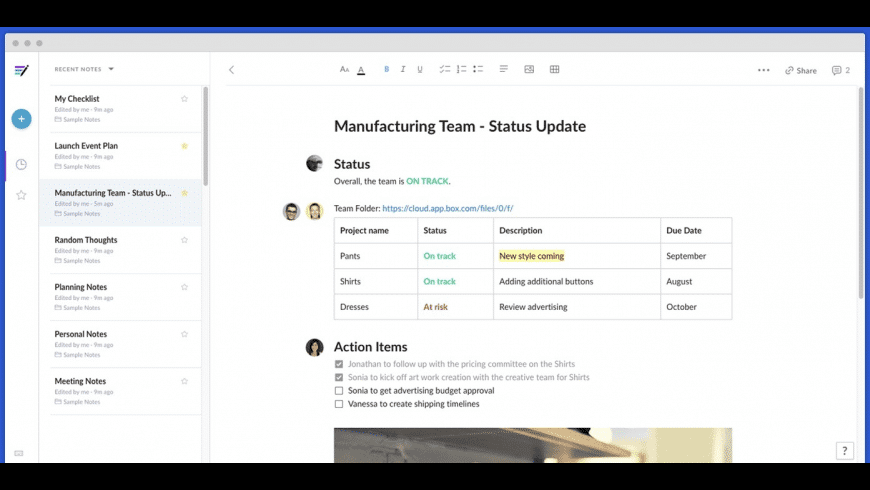The height and width of the screenshot is (490, 870).
Task: Click the keyboard icon at sidebar bottom
Action: pyautogui.click(x=19, y=453)
